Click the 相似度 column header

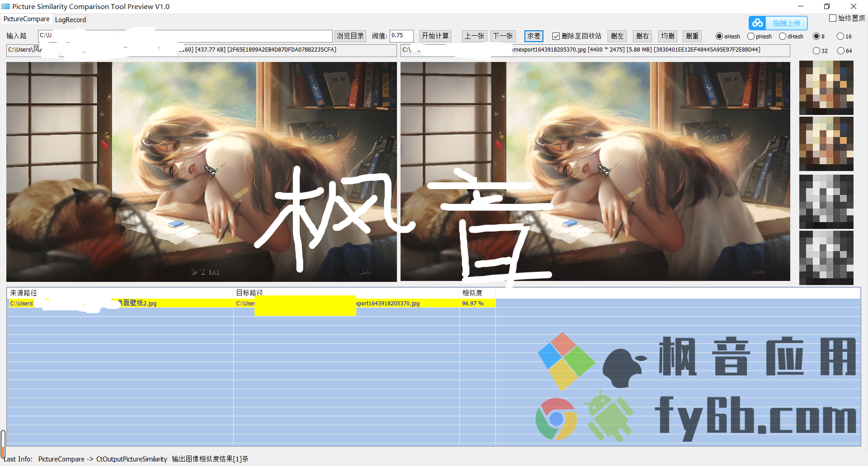pos(477,293)
